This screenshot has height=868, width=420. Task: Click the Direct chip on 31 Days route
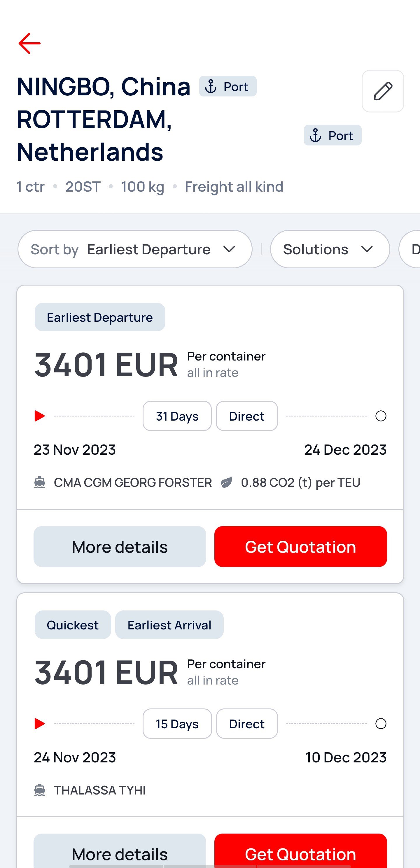pos(247,416)
